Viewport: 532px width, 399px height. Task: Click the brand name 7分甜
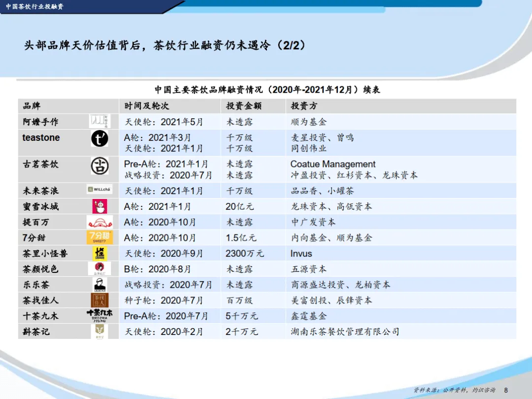click(x=34, y=238)
